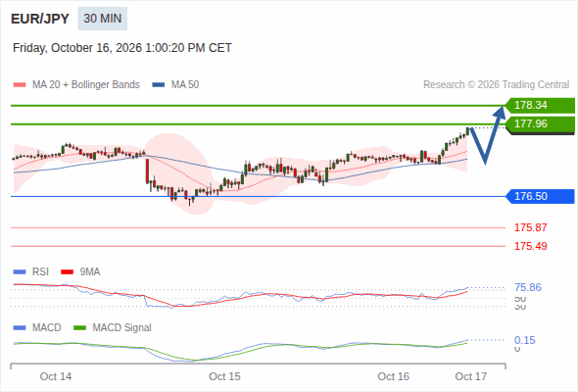
Task: Click the Oct 16 axis label
Action: click(x=393, y=376)
